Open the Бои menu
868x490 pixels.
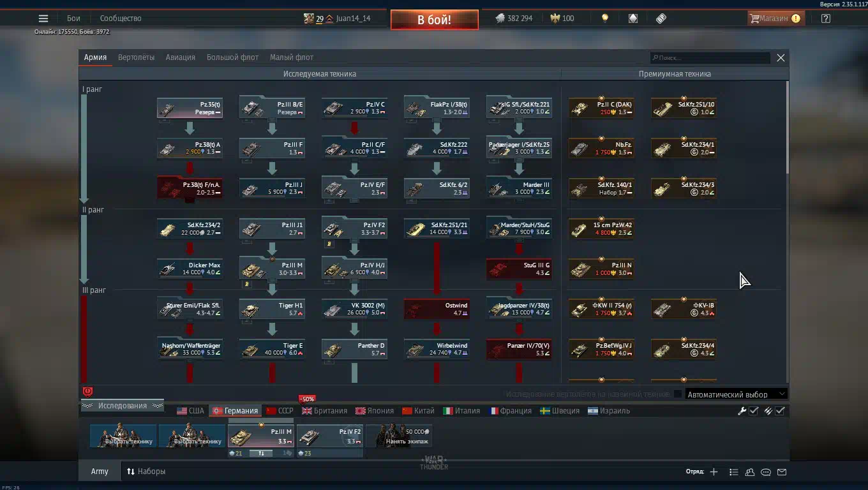coord(73,19)
